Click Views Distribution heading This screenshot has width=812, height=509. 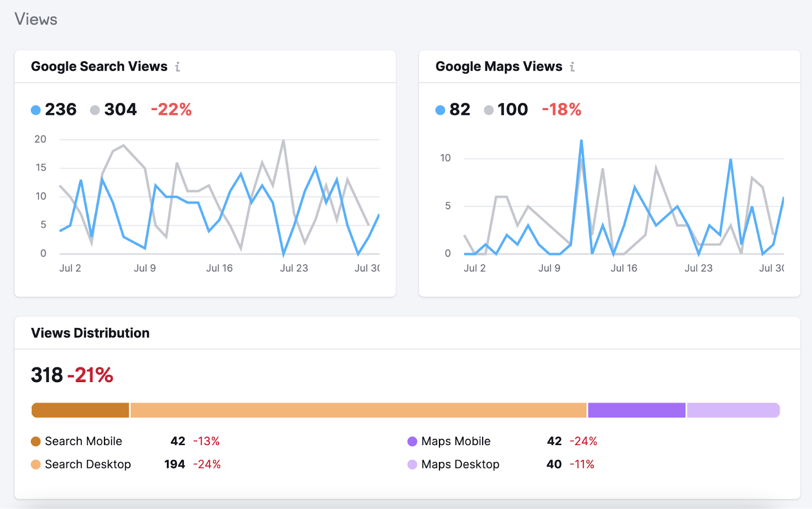tap(90, 333)
